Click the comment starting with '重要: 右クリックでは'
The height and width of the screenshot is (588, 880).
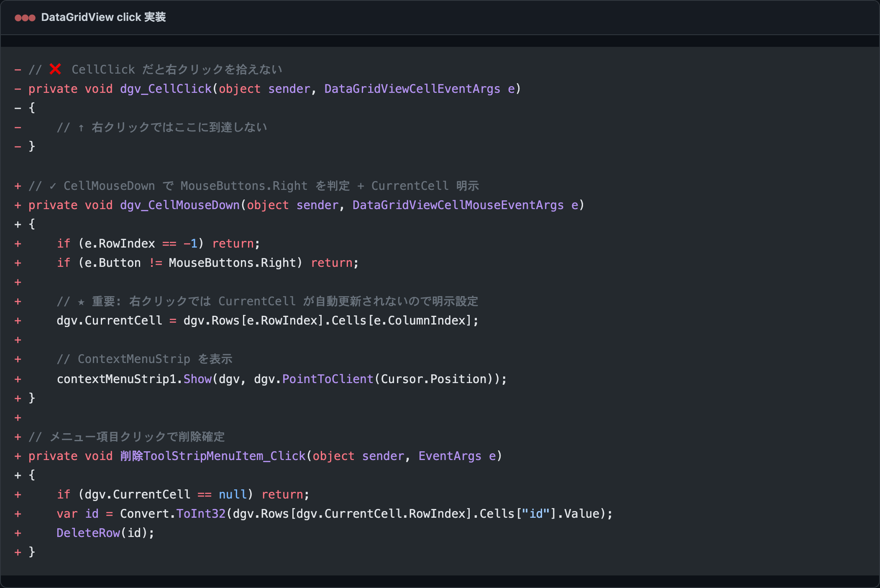[x=268, y=301]
